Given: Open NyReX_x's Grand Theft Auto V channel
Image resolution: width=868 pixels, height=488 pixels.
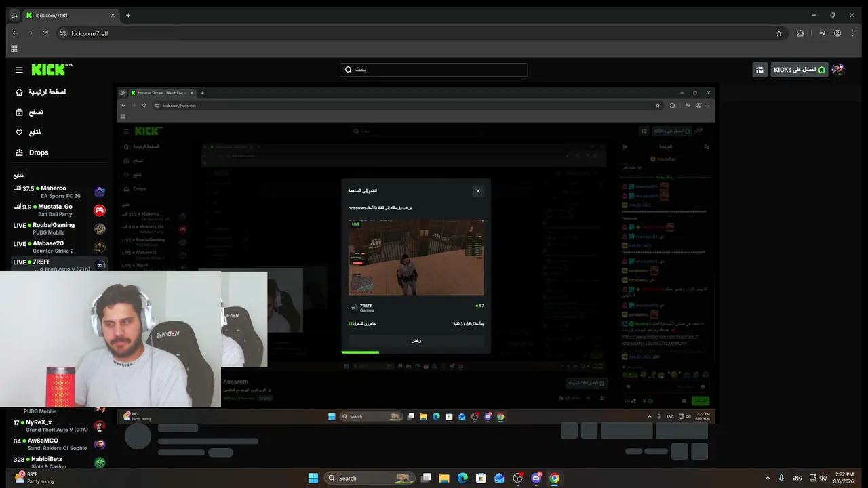Looking at the screenshot, I should click(60, 426).
